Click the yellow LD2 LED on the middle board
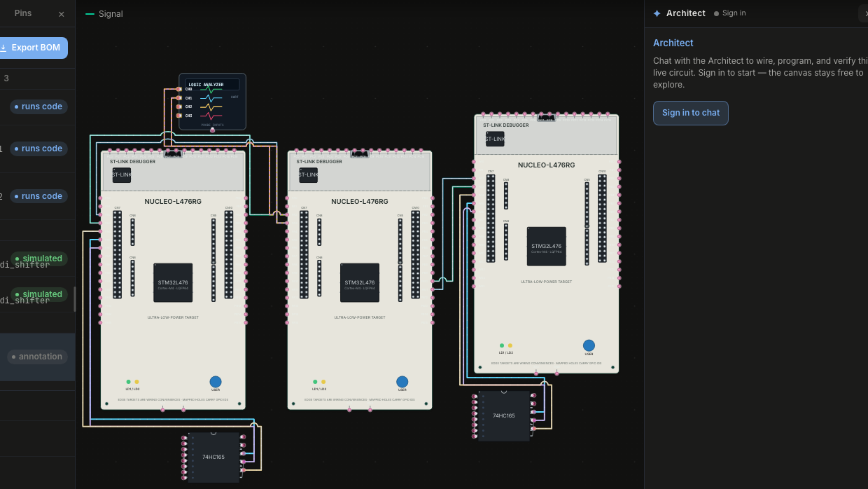The image size is (868, 489). pos(323,382)
